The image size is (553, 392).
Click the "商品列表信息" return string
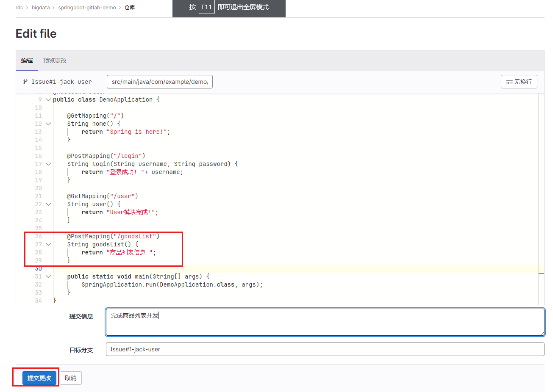tap(129, 253)
